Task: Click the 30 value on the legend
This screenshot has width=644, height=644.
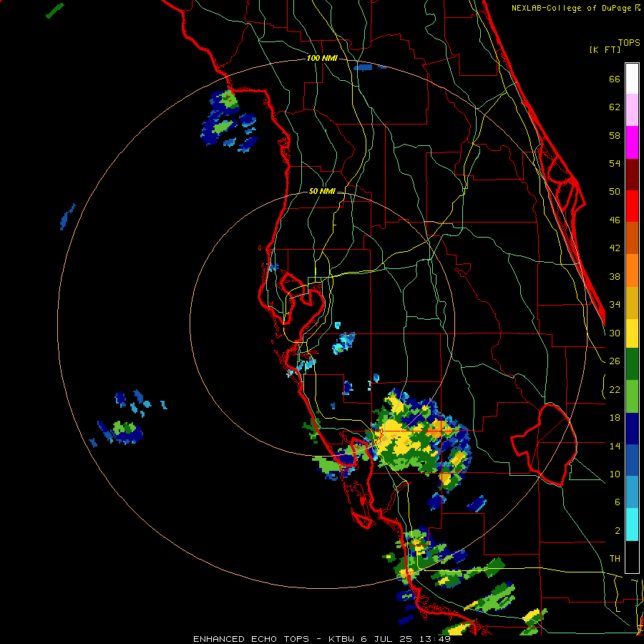Action: click(615, 333)
